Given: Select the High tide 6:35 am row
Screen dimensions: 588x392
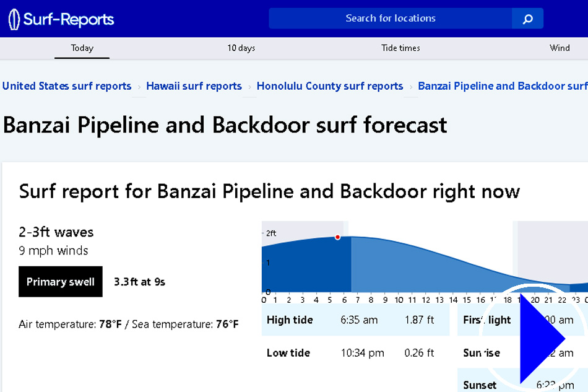Looking at the screenshot, I should point(355,320).
